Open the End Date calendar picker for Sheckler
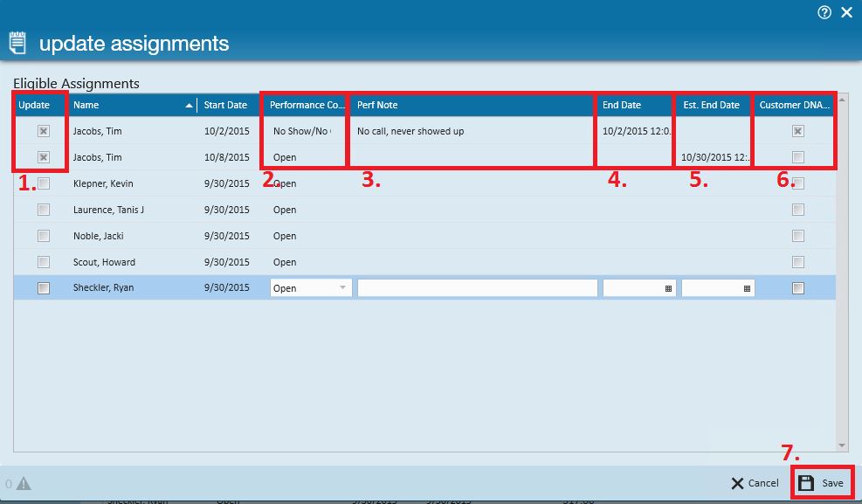This screenshot has width=862, height=504. [x=668, y=288]
